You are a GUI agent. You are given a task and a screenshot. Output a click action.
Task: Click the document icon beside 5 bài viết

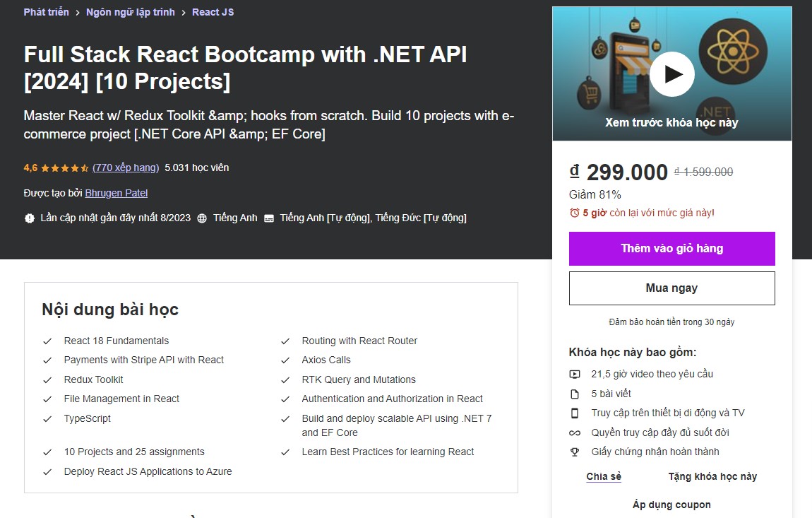point(575,394)
